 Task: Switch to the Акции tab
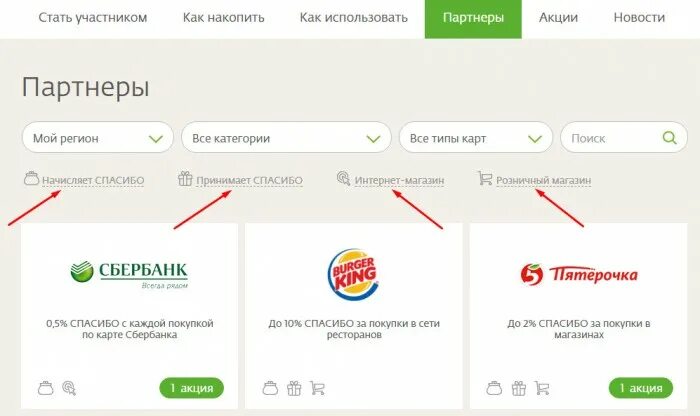tap(558, 17)
